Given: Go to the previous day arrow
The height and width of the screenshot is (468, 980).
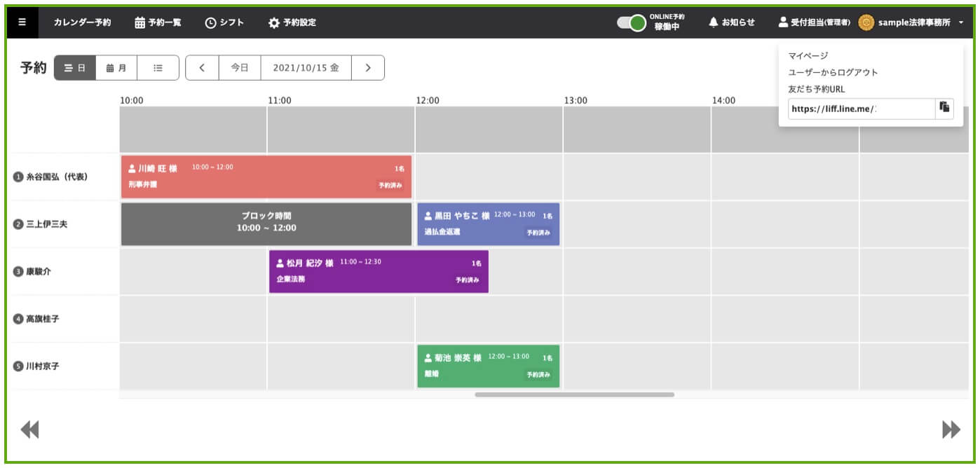Looking at the screenshot, I should 202,68.
